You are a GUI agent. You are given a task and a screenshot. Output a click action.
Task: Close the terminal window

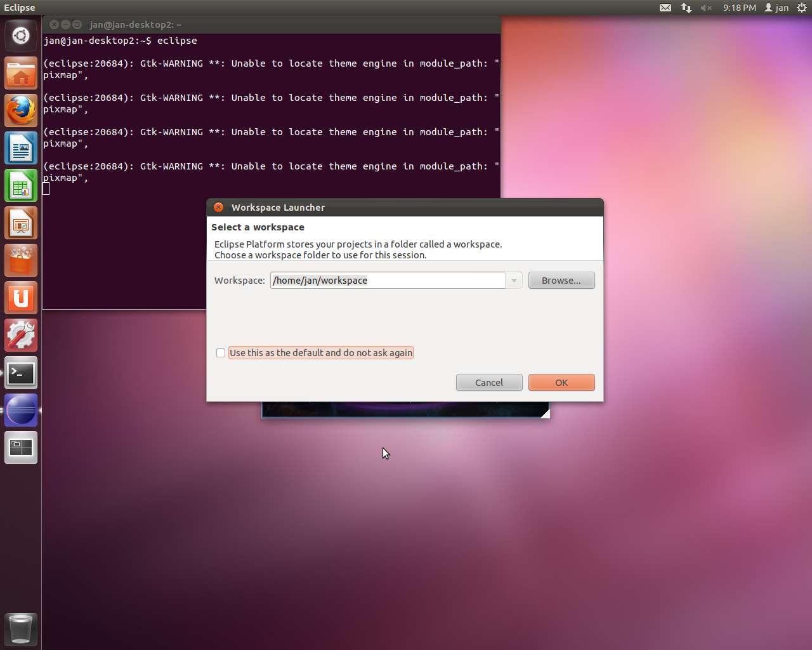point(54,24)
